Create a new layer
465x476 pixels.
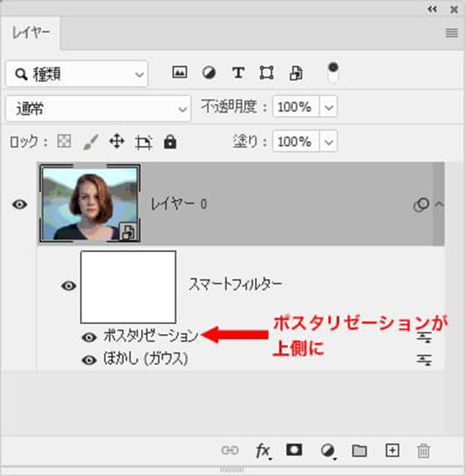[392, 450]
